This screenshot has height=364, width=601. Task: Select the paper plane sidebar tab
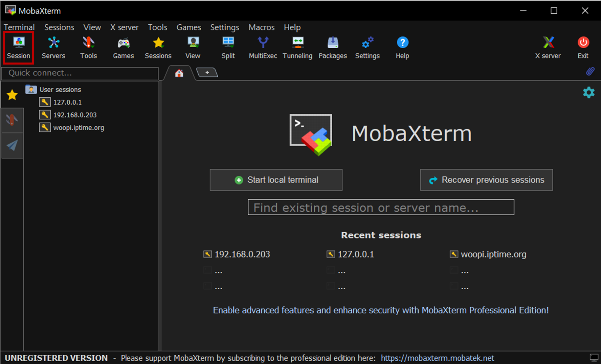click(12, 145)
